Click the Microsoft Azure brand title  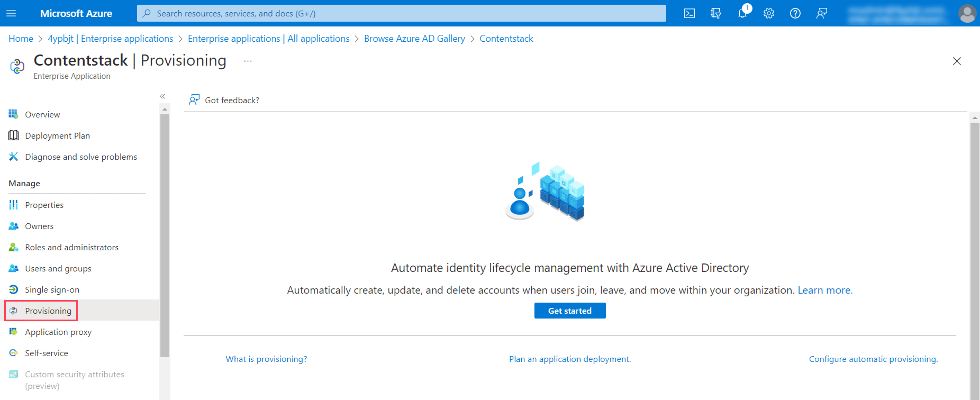[x=76, y=13]
